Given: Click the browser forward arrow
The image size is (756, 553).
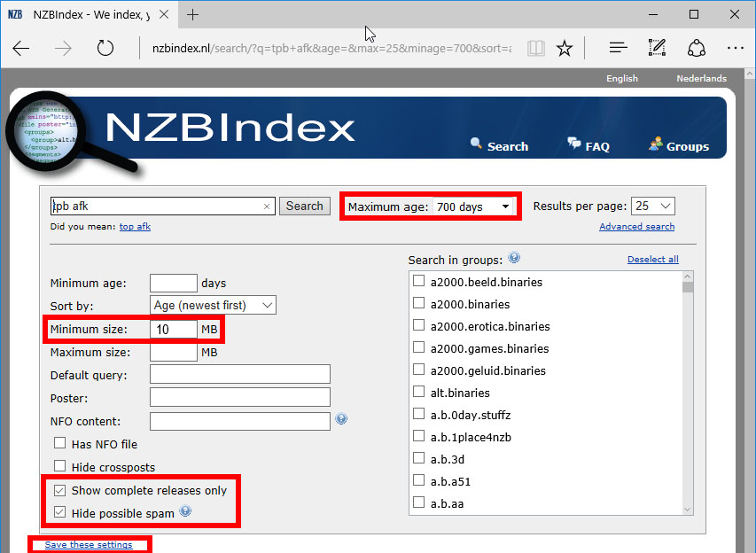Looking at the screenshot, I should pos(63,48).
